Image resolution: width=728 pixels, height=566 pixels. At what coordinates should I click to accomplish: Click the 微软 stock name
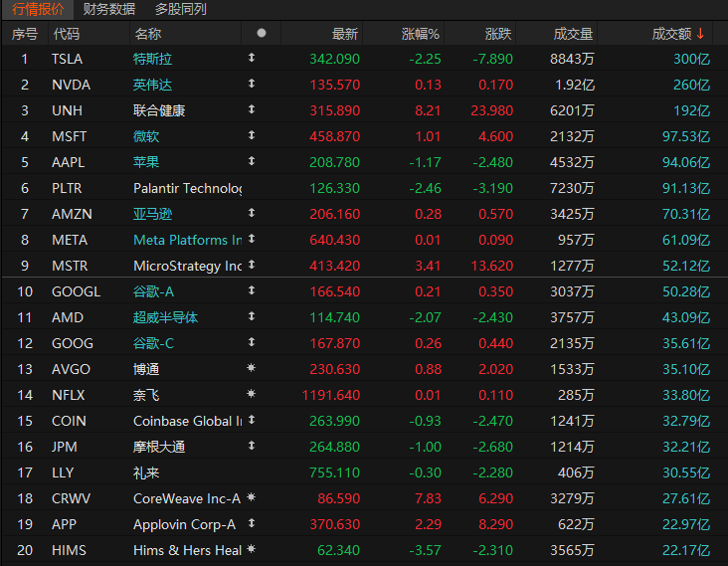(x=146, y=136)
